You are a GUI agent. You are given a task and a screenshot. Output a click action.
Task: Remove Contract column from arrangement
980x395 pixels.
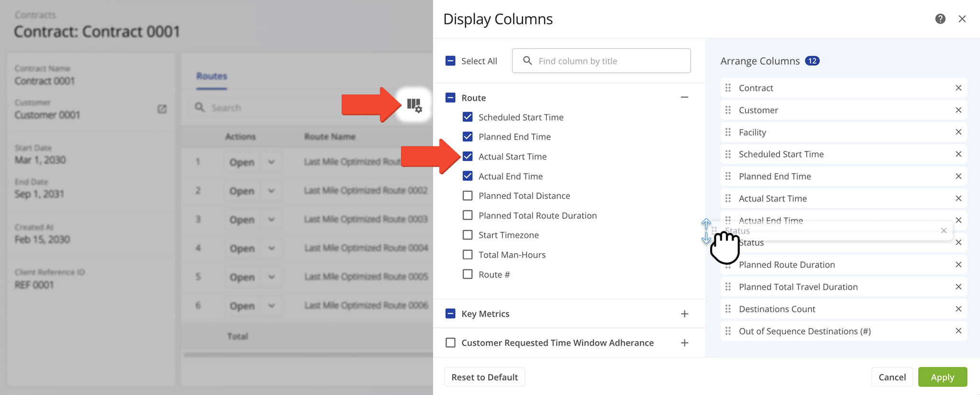coord(958,88)
